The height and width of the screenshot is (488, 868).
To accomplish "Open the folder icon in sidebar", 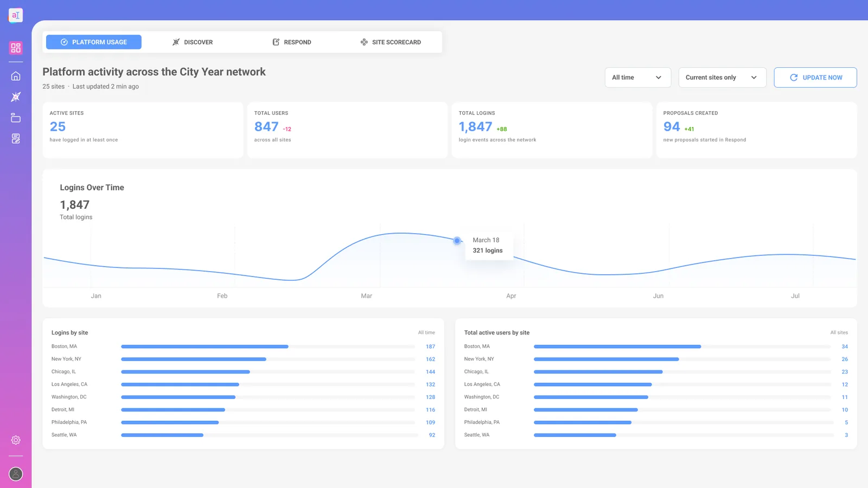I will [16, 118].
